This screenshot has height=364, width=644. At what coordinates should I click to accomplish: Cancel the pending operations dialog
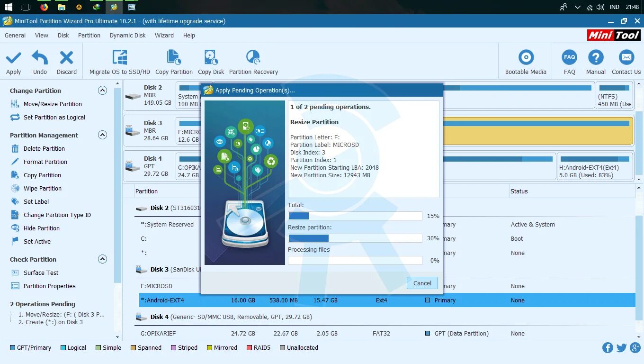tap(422, 283)
